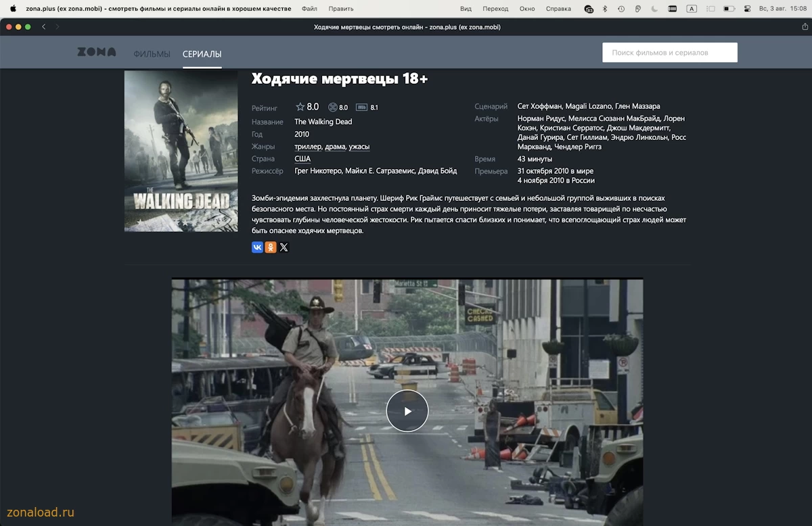Click the premiere date 31 октября 2010 в мире
812x526 pixels.
tap(556, 171)
